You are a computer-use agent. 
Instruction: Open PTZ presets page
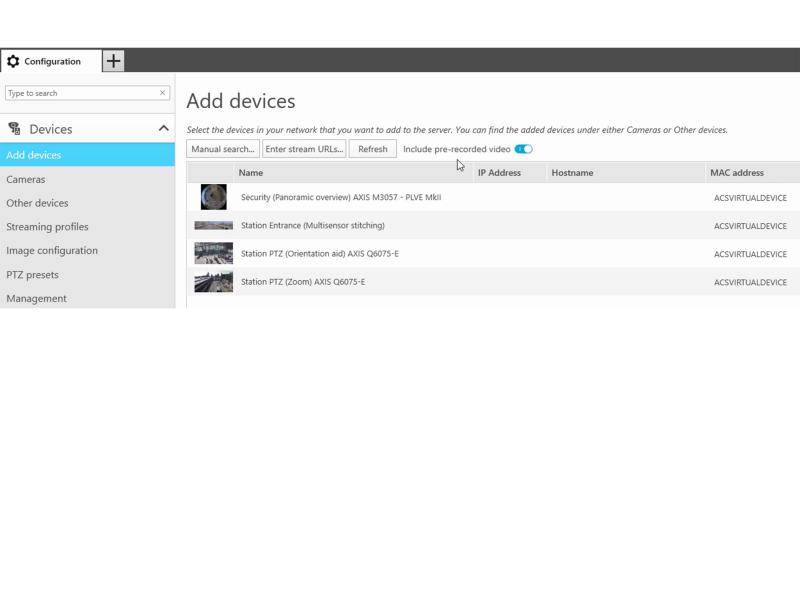pyautogui.click(x=32, y=275)
